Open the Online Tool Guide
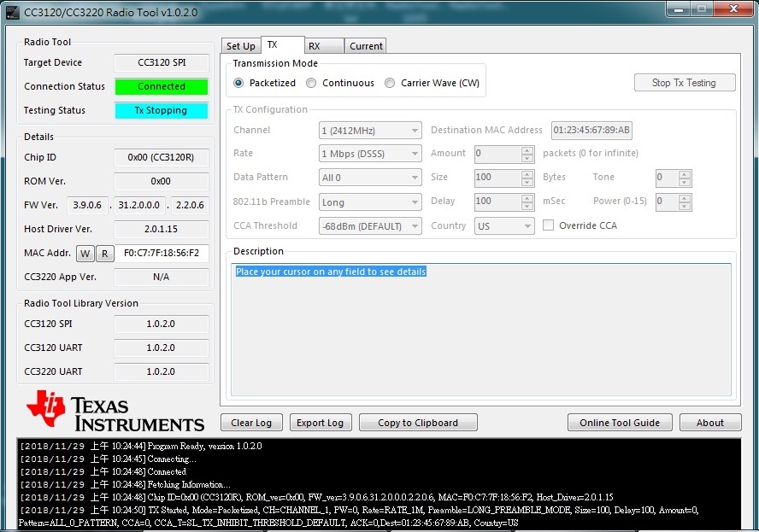Screen dimensions: 759x532 pos(620,423)
